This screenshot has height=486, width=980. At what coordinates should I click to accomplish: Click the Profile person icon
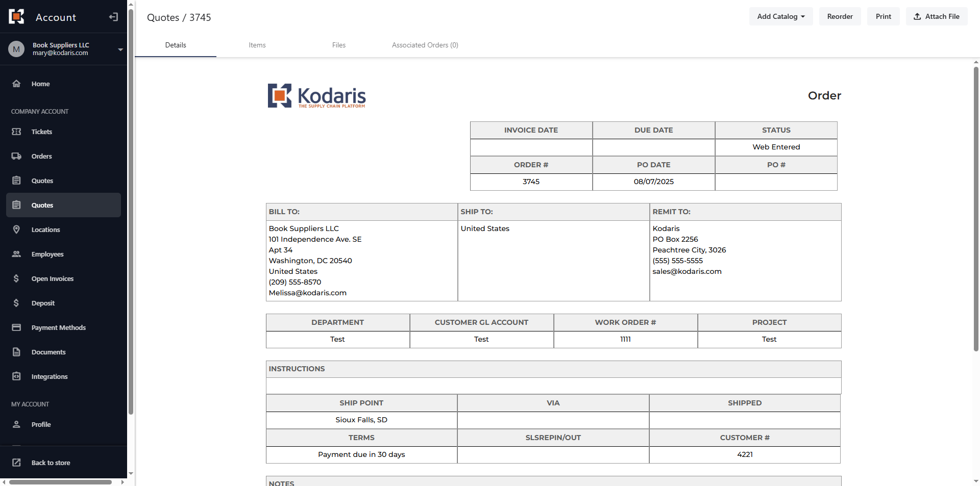[16, 424]
